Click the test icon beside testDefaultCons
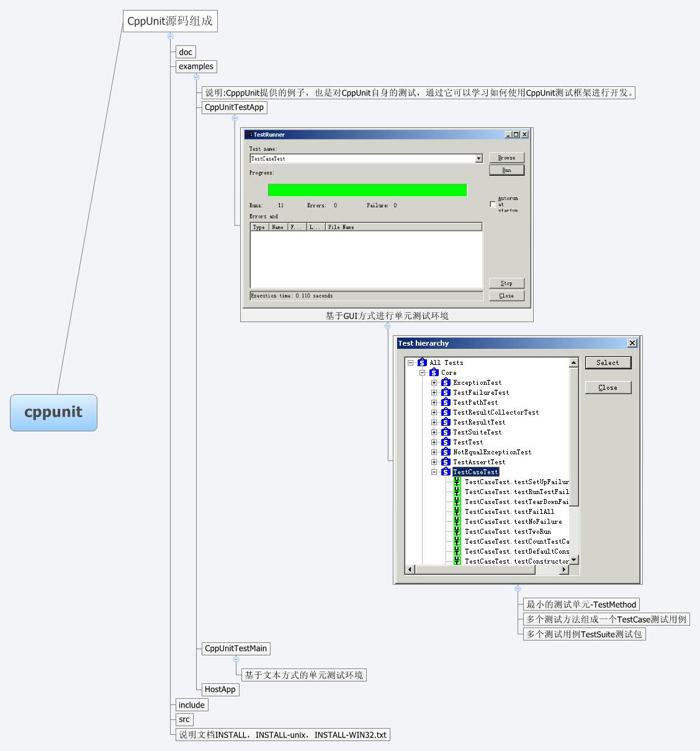The height and width of the screenshot is (751, 700). [457, 551]
